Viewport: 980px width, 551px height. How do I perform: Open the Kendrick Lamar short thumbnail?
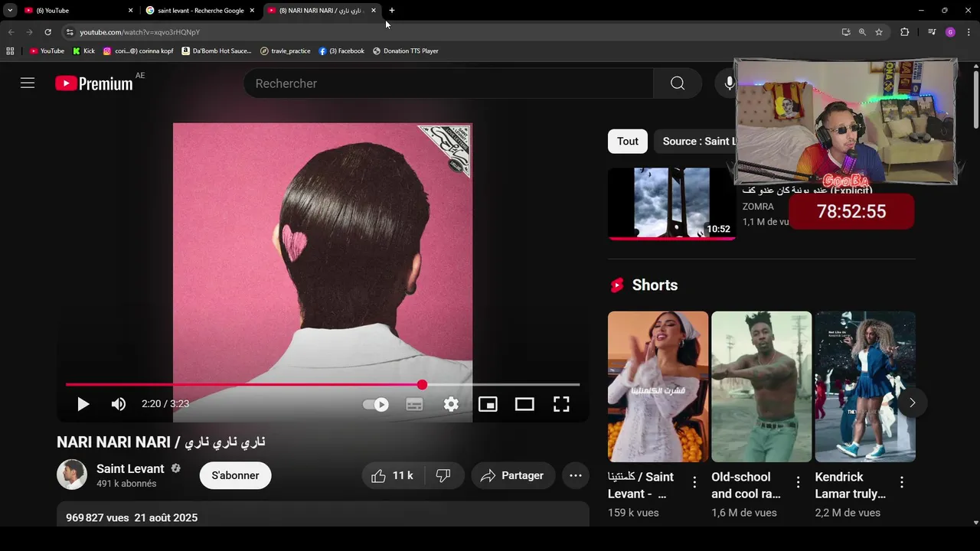pos(865,386)
